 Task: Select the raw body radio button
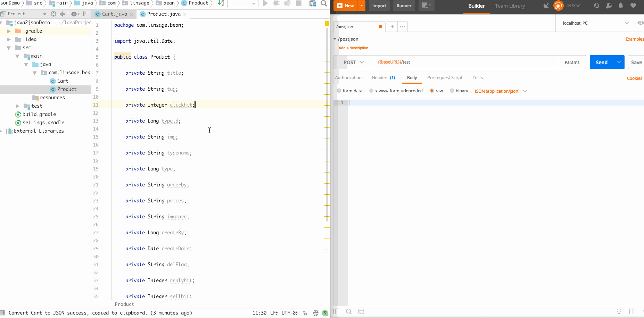(x=431, y=91)
